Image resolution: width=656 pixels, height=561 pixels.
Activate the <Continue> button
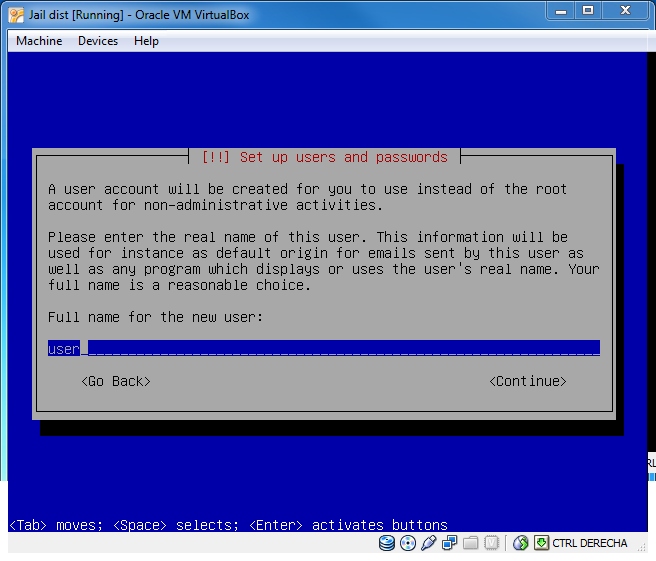pyautogui.click(x=528, y=382)
